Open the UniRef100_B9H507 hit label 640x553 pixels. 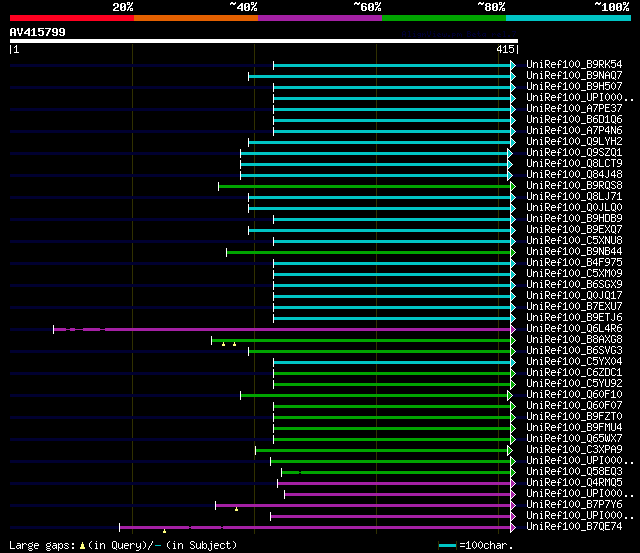pyautogui.click(x=574, y=87)
